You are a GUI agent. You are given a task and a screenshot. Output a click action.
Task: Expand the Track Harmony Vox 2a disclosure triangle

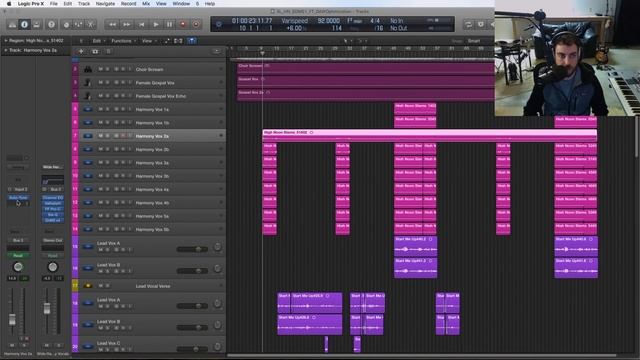(6, 50)
